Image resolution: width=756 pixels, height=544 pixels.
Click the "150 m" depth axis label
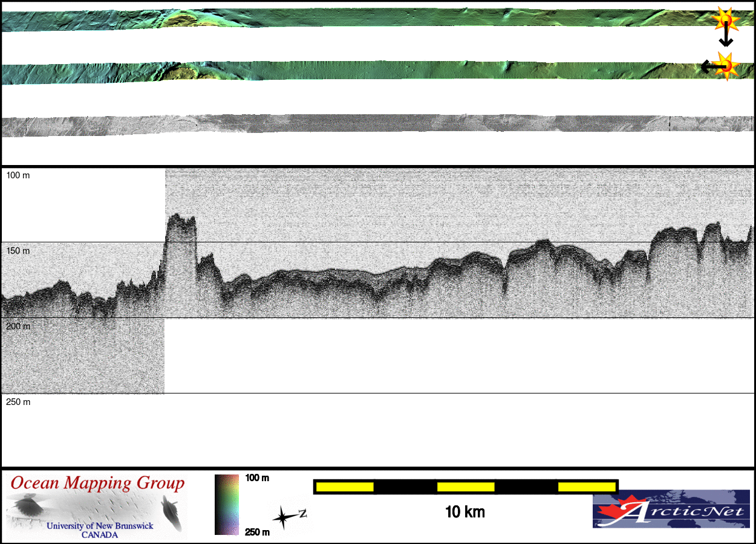coord(18,251)
